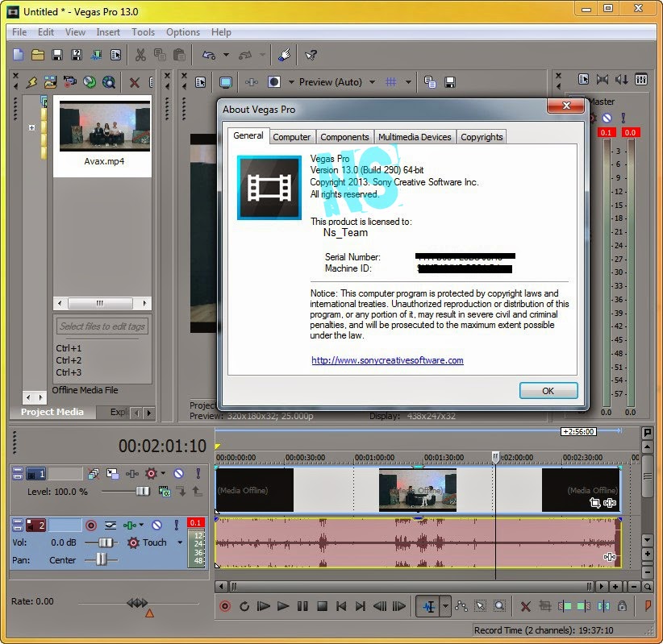Open preview Project Video Properties icon
The image size is (663, 644).
(x=200, y=82)
